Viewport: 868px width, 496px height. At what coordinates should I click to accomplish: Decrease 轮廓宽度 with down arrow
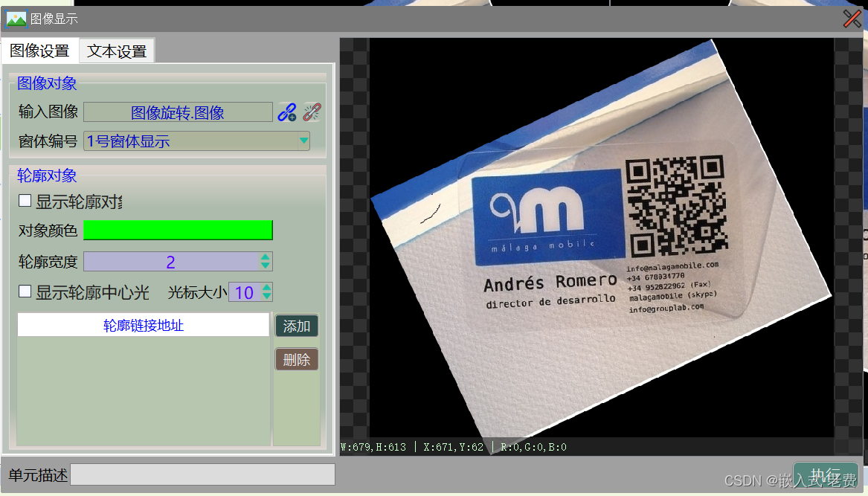tap(266, 265)
